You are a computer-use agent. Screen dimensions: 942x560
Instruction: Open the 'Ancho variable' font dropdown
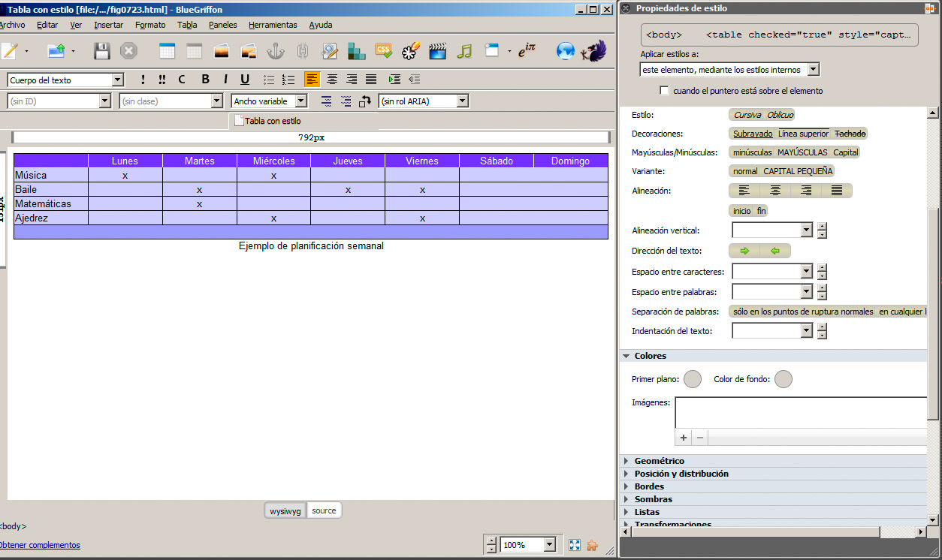270,101
